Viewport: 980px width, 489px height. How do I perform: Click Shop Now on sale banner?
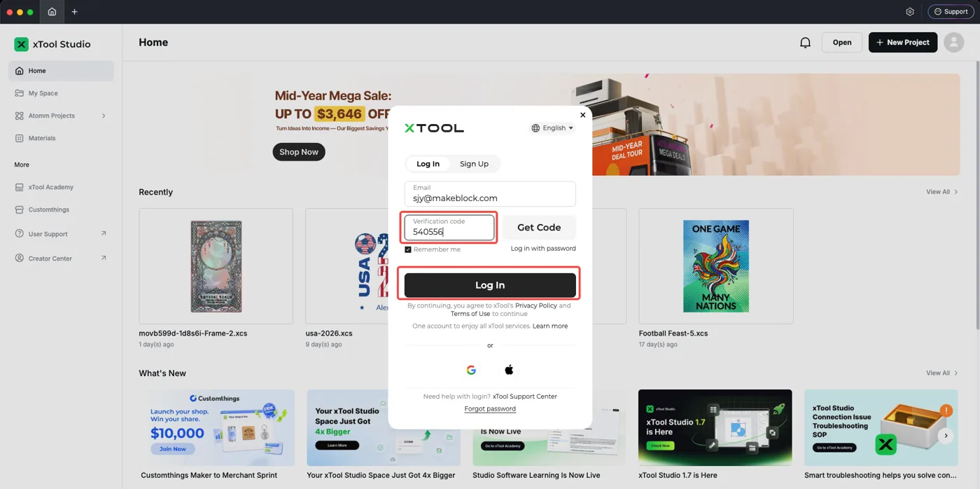pyautogui.click(x=299, y=152)
